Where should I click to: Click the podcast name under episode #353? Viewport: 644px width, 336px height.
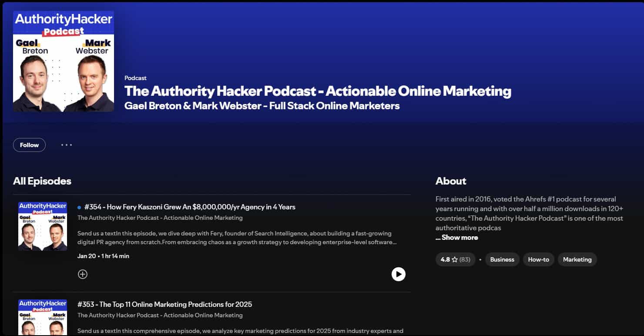160,315
